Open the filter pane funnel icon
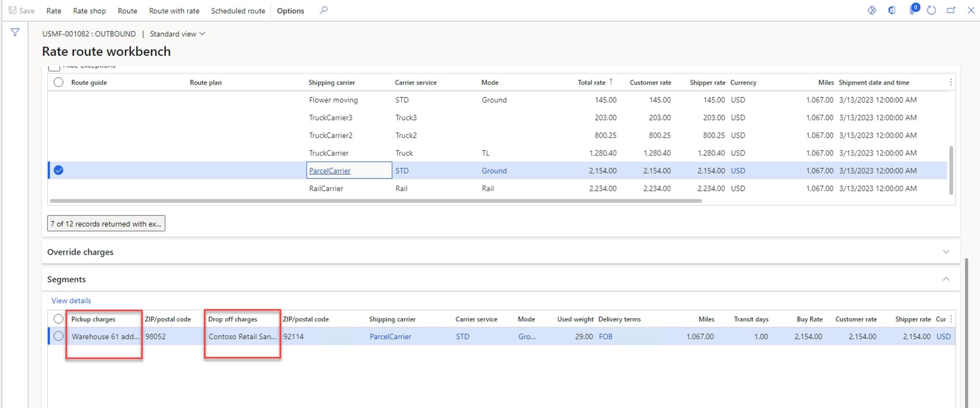Screen dimensions: 980x408 (x=15, y=33)
